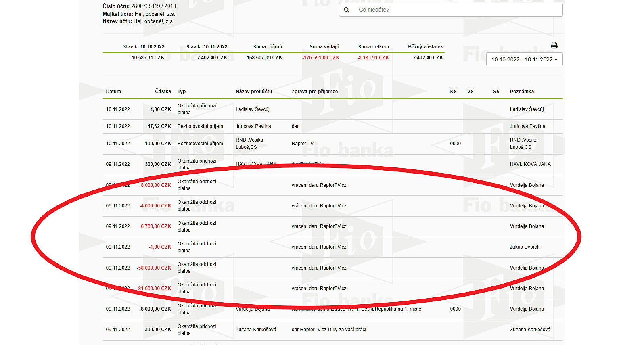Click the Zuzana Karkošová counterparty name
The image size is (644, 345).
[256, 330]
